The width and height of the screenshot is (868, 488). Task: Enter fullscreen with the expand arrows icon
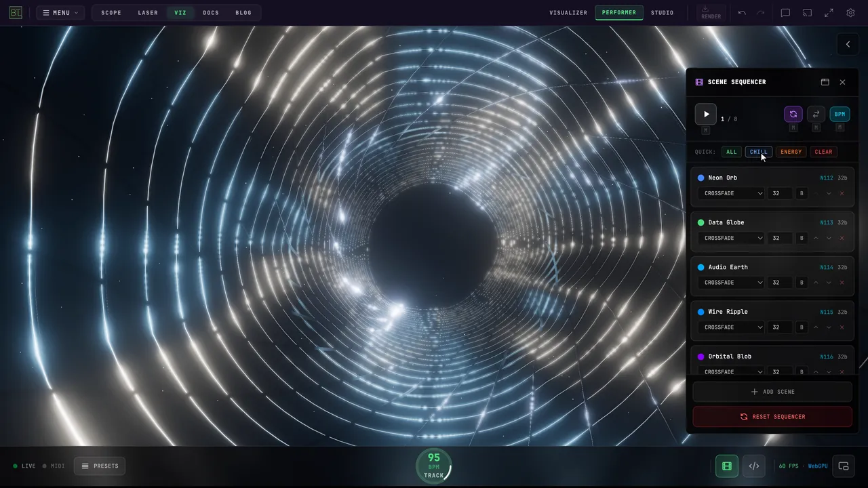point(829,13)
